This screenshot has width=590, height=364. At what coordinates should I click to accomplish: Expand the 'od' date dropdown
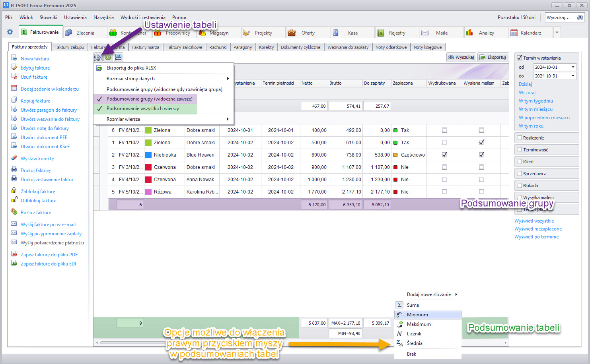click(x=573, y=67)
